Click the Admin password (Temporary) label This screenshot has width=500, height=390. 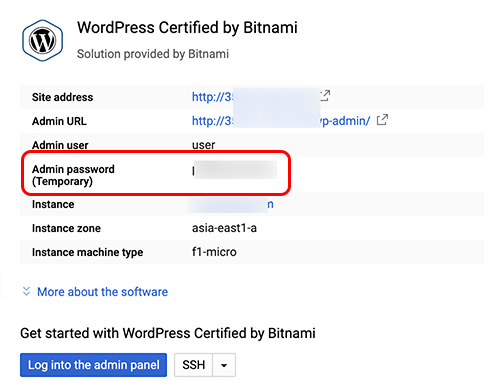[73, 175]
